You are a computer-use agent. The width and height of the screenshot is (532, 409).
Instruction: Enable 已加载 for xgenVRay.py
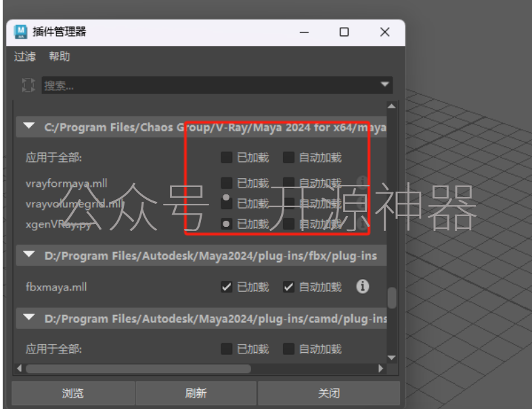(x=226, y=224)
